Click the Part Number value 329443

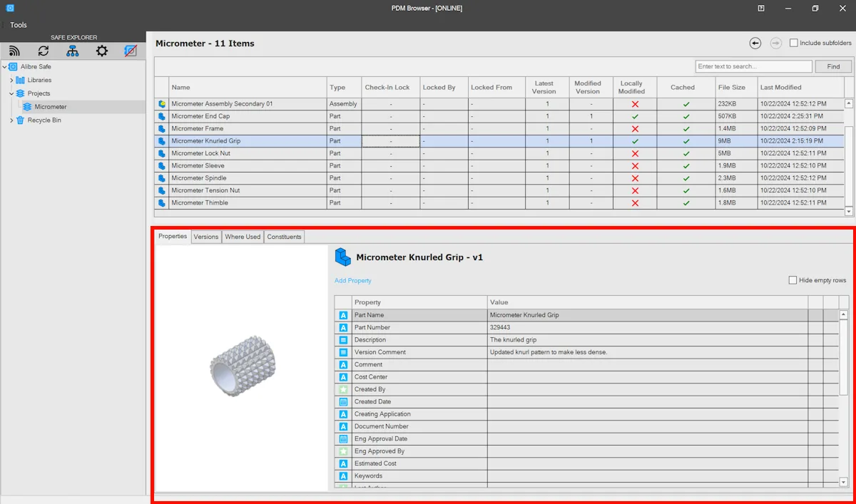[500, 328]
